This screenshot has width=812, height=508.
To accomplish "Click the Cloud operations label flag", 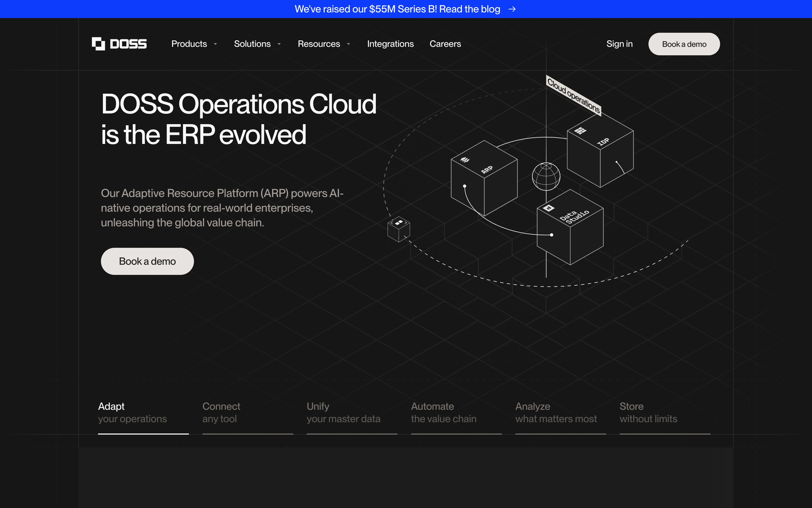I will pos(573,95).
